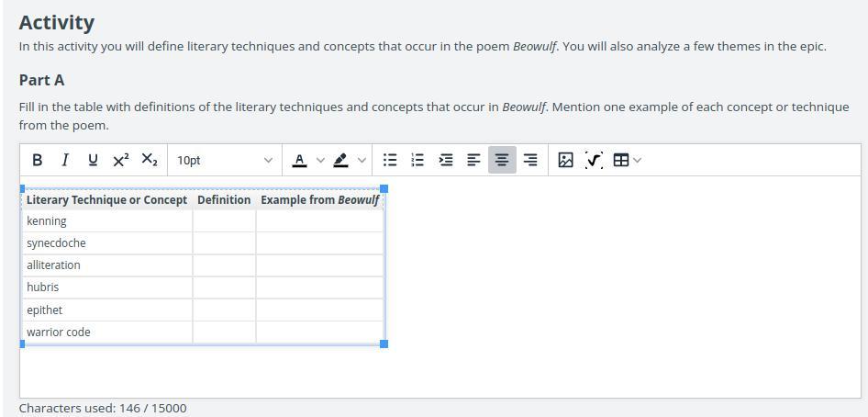Align text to the left
Screen dimensions: 868x417
click(x=473, y=160)
